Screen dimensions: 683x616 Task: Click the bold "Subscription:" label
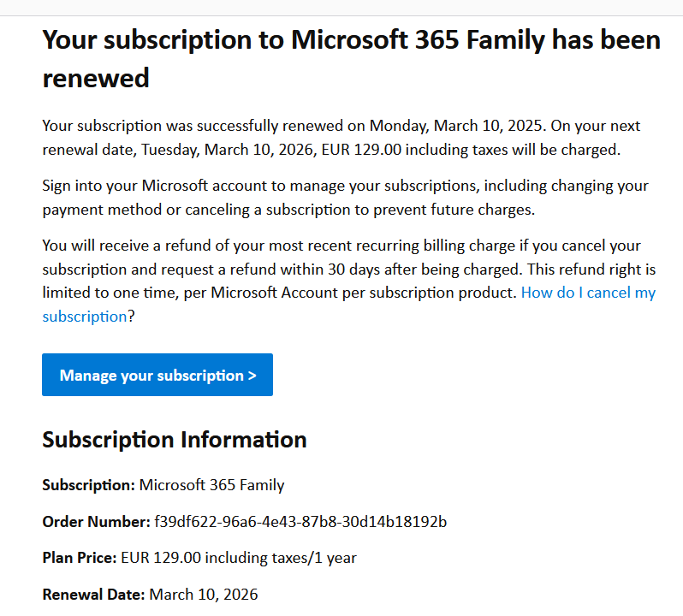pyautogui.click(x=89, y=485)
